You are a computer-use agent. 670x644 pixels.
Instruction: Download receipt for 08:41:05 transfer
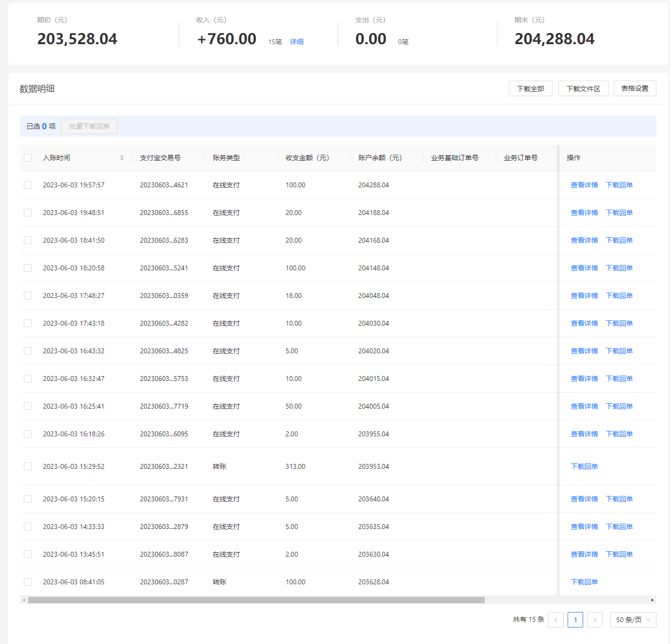[x=584, y=582]
